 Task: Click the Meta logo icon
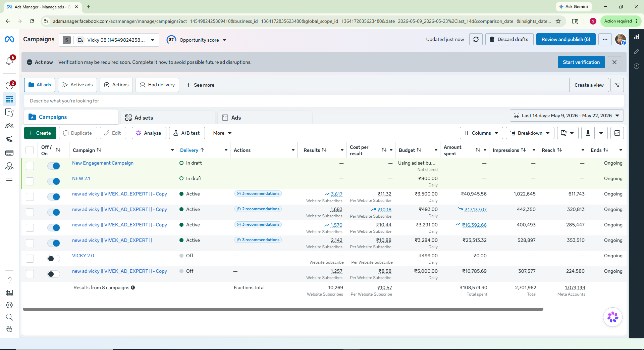click(x=9, y=39)
